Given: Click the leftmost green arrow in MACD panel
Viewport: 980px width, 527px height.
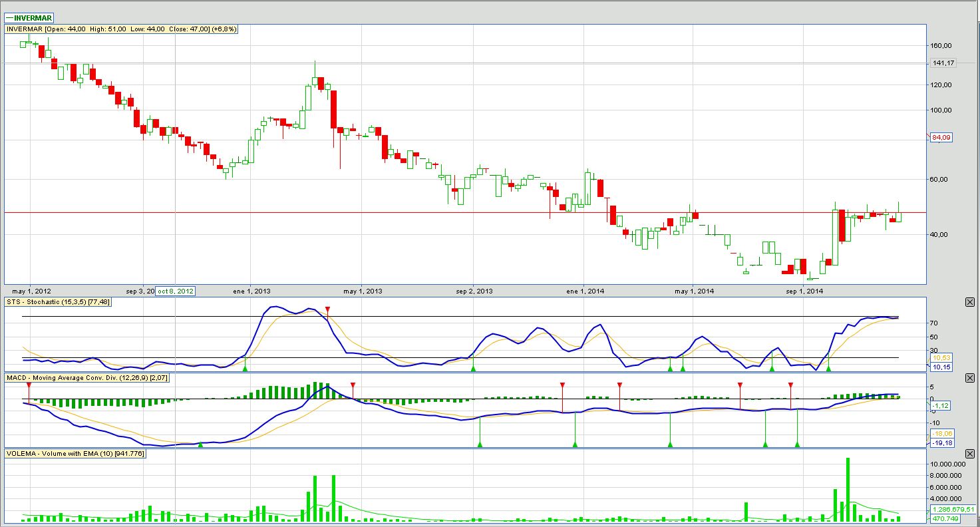Looking at the screenshot, I should [201, 444].
